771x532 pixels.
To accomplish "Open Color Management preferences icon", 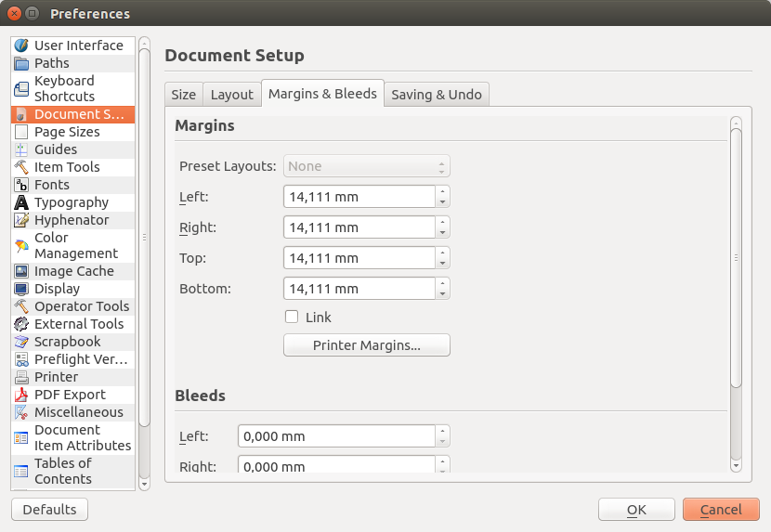I will [x=21, y=246].
